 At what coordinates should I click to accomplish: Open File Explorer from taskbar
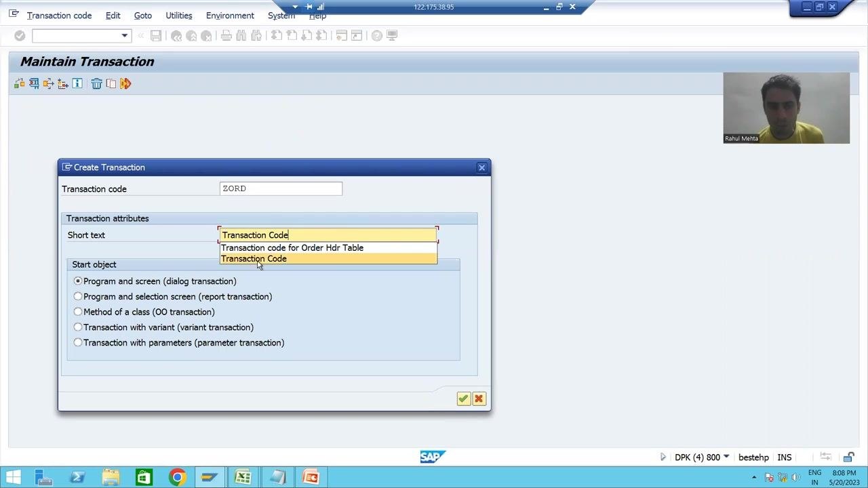coord(111,477)
